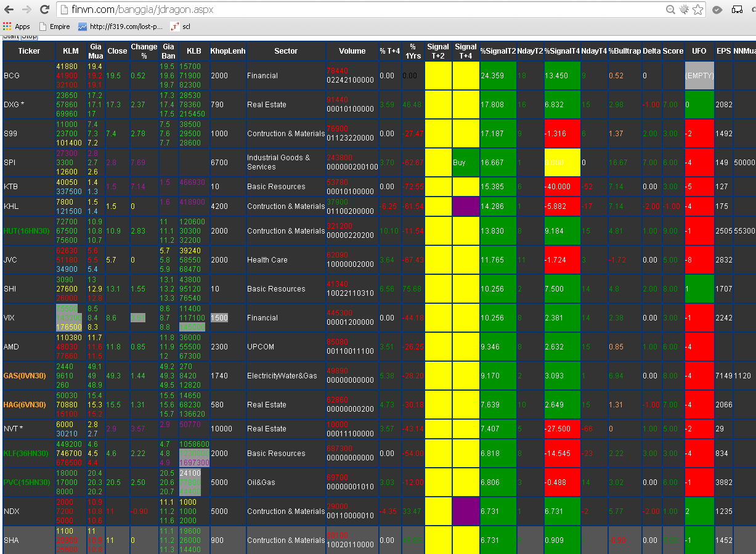Screen dimensions: 756x554
Task: Select the KTB ticker
Action: [10, 187]
